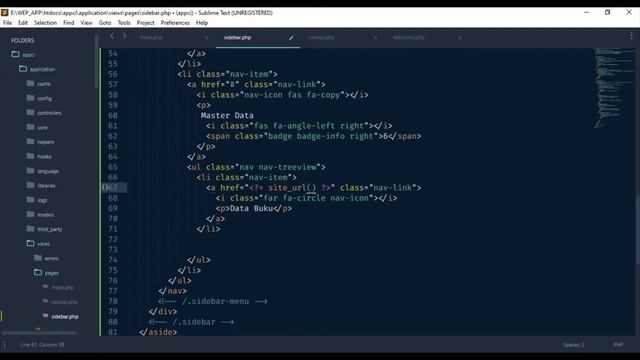Click the sidebar-menu comment on line 78
This screenshot has height=360, width=640.
click(213, 301)
